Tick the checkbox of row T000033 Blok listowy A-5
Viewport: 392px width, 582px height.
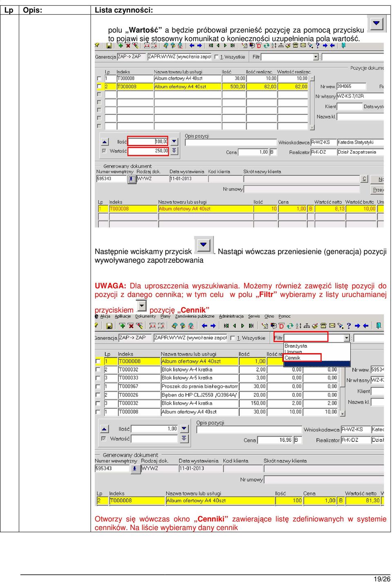coord(98,378)
